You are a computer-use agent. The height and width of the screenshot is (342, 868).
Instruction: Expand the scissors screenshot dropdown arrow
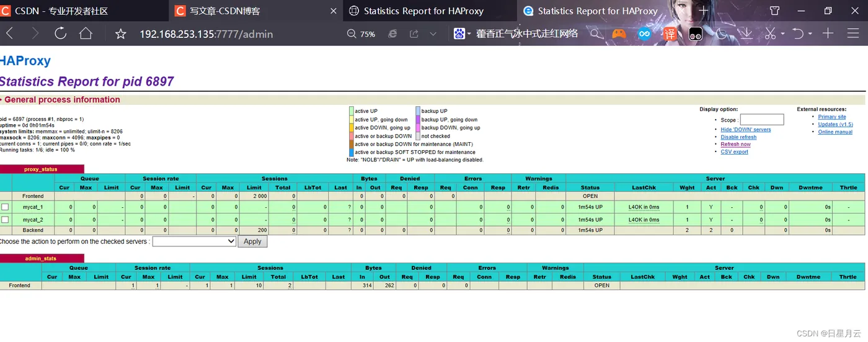tap(782, 34)
